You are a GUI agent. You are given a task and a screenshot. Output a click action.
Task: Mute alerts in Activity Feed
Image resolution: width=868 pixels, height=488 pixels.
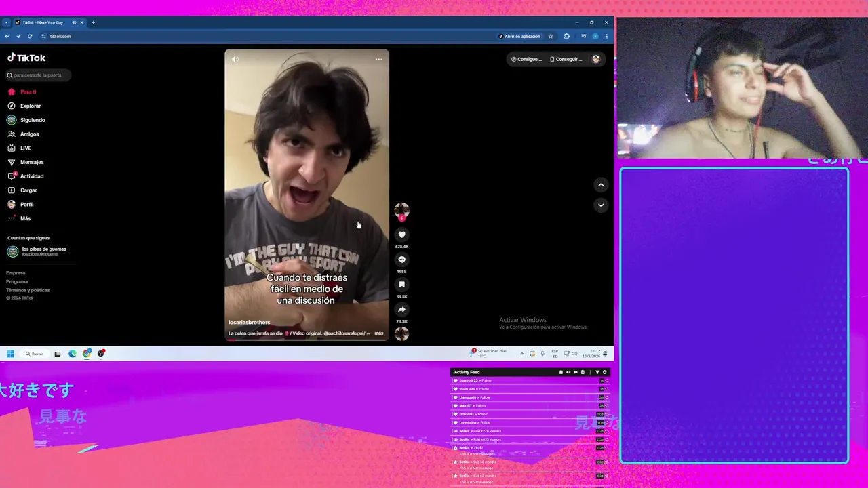coord(568,372)
